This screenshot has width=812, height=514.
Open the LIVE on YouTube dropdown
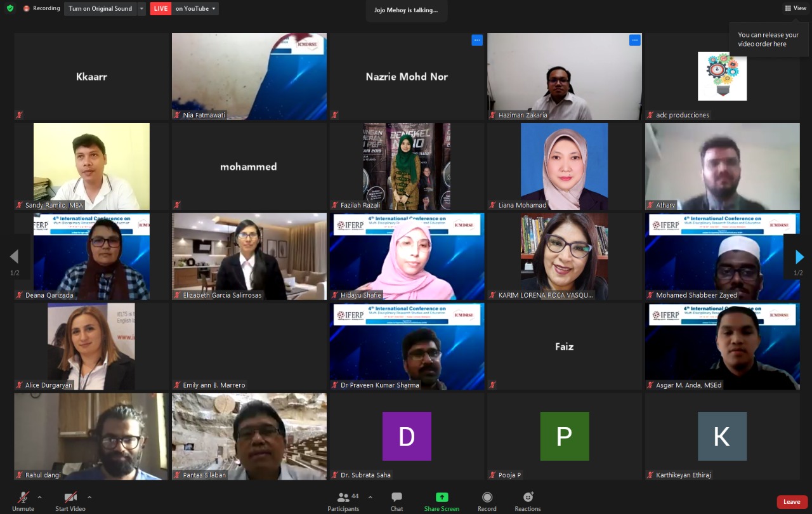[195, 9]
